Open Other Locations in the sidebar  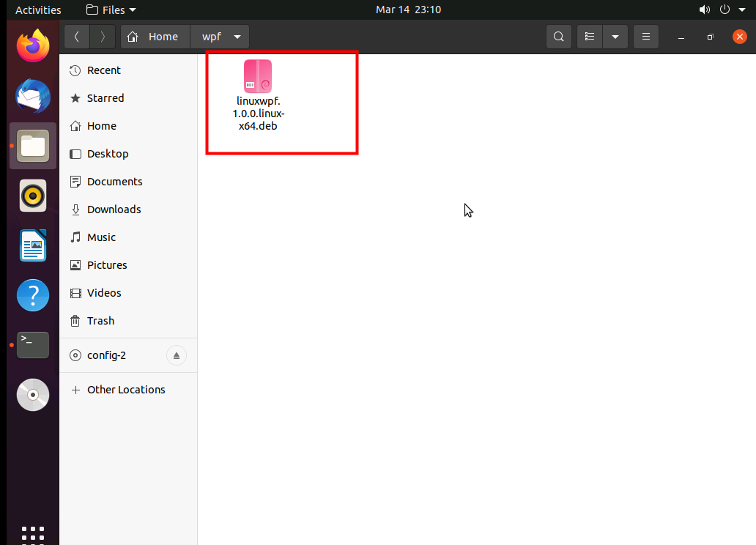tap(128, 390)
